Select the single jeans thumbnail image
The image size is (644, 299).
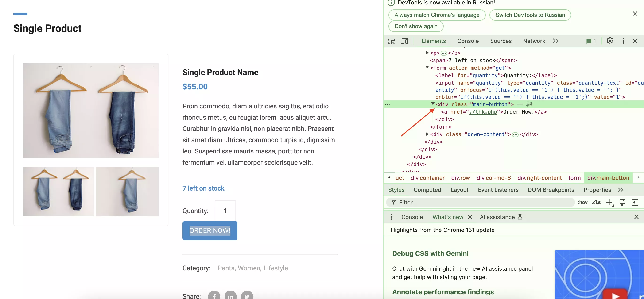point(127,192)
